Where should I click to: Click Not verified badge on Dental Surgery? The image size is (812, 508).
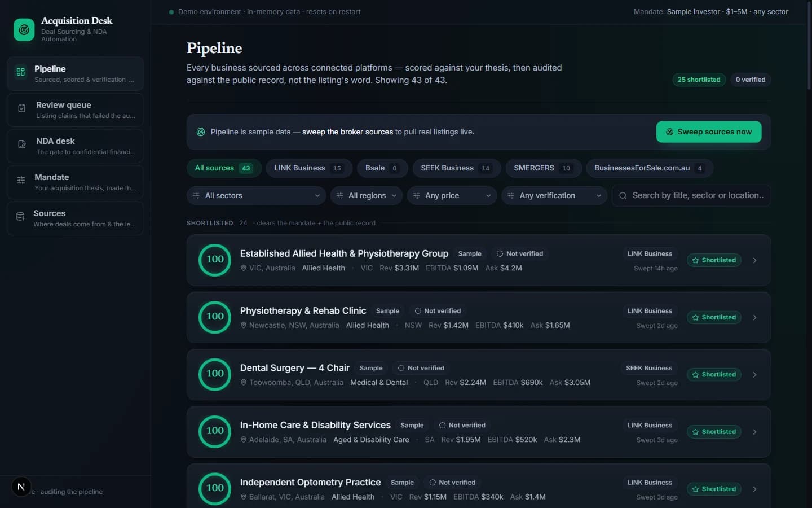click(421, 368)
